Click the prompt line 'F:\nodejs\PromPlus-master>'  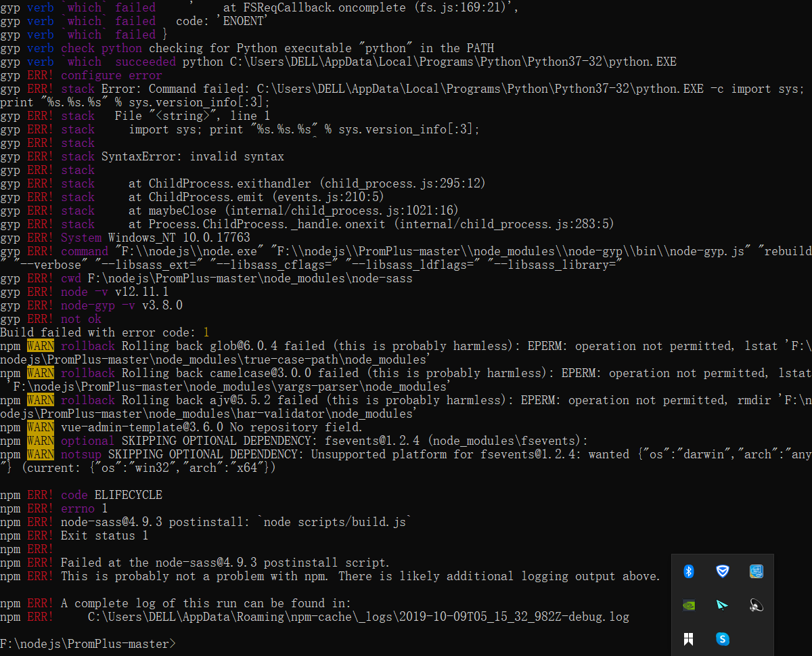coord(88,644)
